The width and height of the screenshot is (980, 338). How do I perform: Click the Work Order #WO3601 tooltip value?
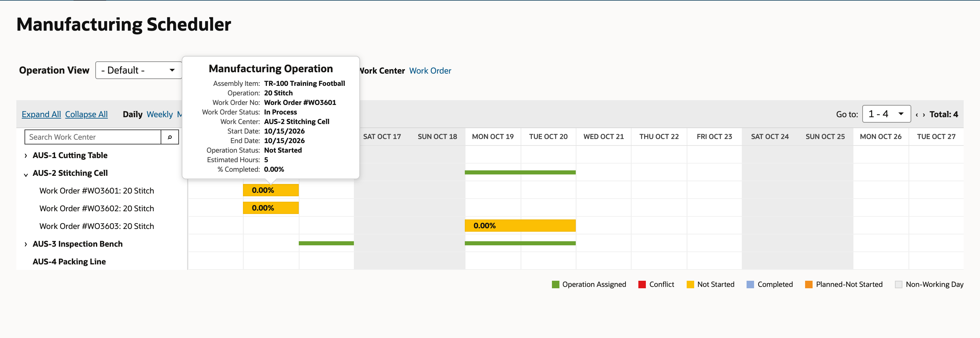point(300,103)
